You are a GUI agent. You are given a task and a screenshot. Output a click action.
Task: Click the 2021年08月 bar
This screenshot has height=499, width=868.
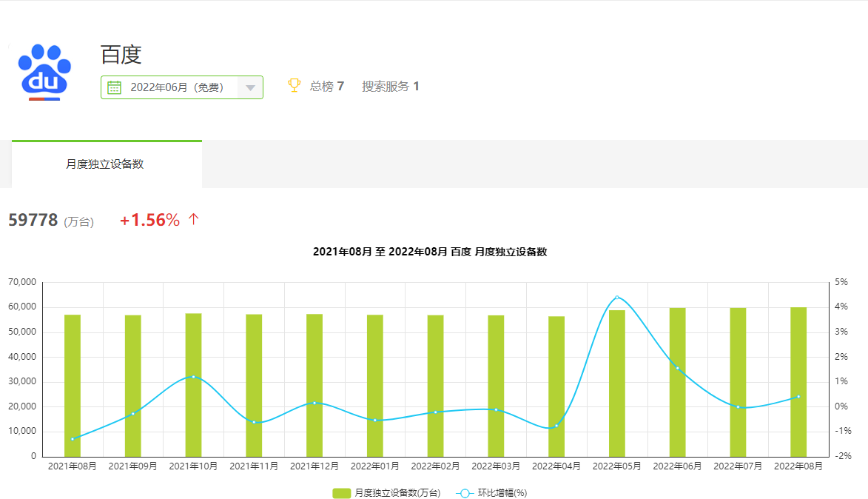coord(73,386)
